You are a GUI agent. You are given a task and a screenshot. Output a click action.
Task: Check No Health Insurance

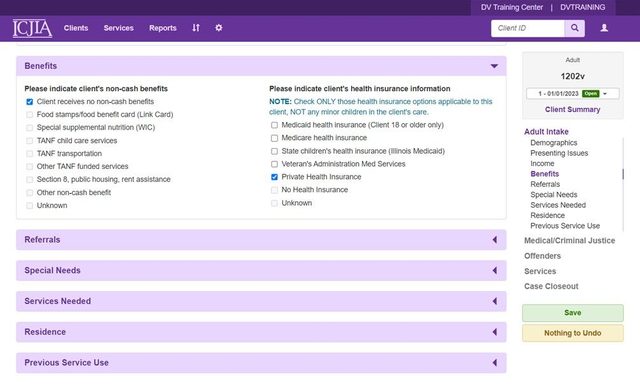click(274, 190)
